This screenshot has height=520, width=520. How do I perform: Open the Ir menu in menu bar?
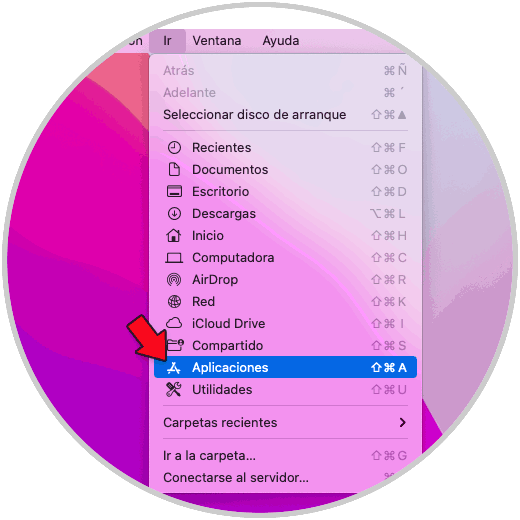167,41
